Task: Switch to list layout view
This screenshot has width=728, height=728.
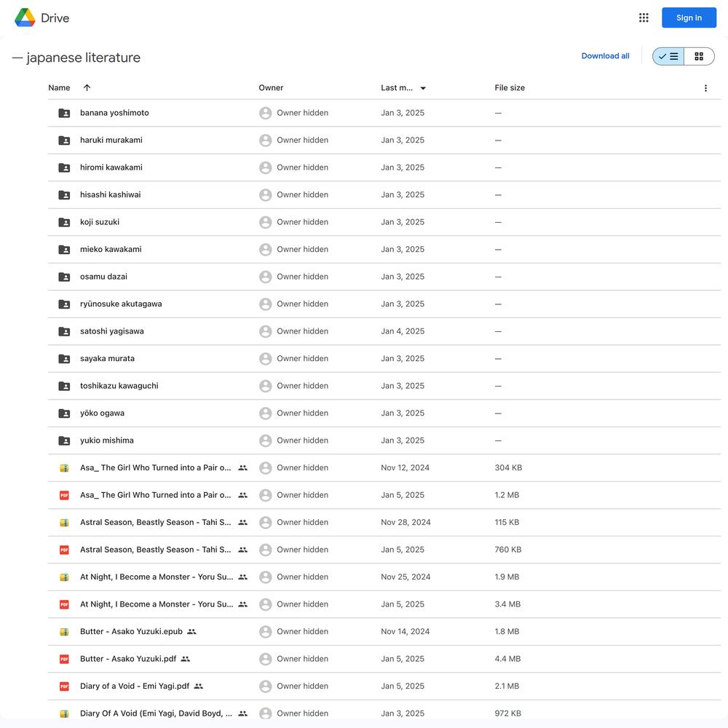Action: (668, 56)
